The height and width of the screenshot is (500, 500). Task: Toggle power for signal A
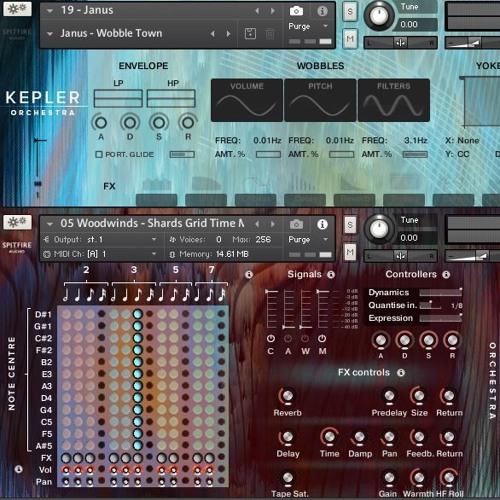[x=288, y=339]
